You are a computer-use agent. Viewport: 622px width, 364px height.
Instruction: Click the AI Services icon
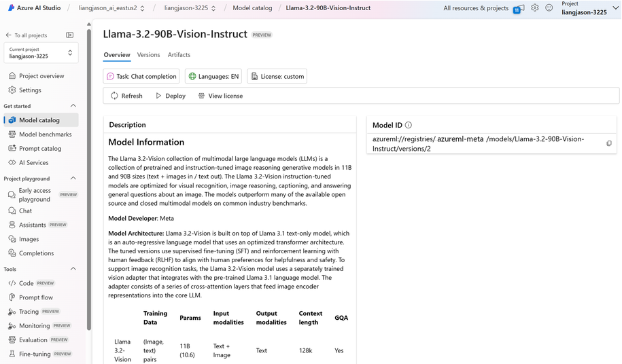click(x=12, y=163)
